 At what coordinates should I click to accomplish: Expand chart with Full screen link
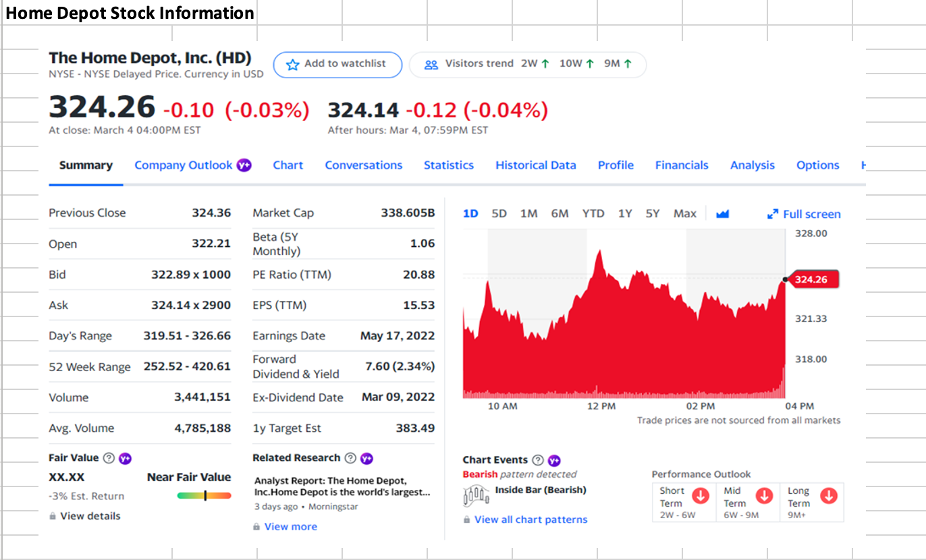tap(804, 215)
